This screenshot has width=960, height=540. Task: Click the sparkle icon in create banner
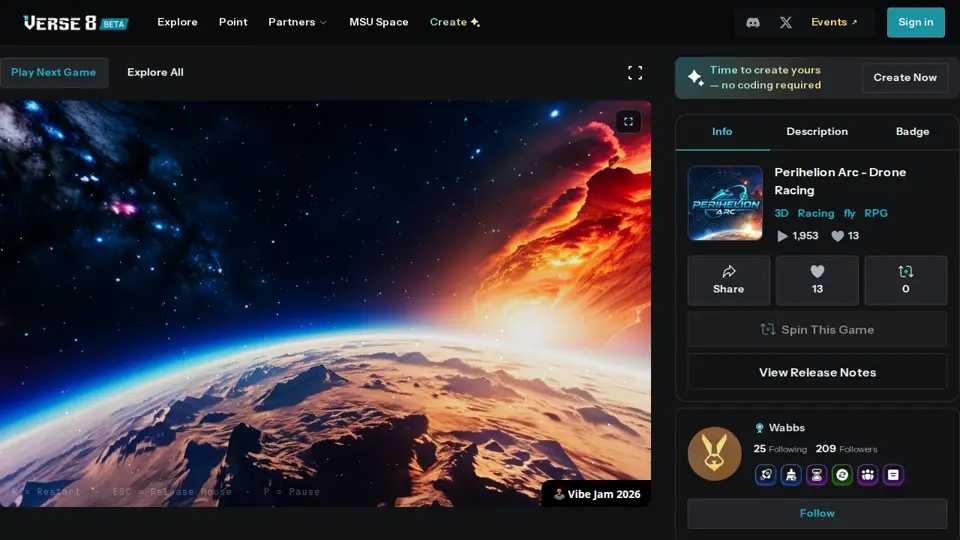[696, 78]
